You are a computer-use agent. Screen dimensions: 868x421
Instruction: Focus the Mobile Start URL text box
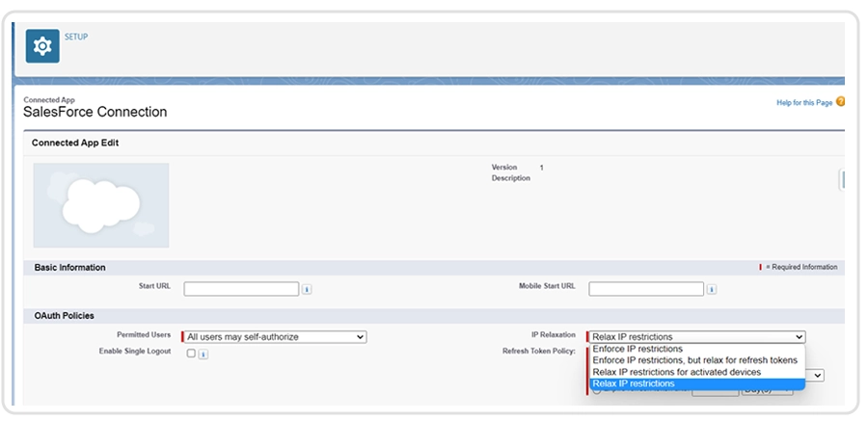pyautogui.click(x=646, y=289)
